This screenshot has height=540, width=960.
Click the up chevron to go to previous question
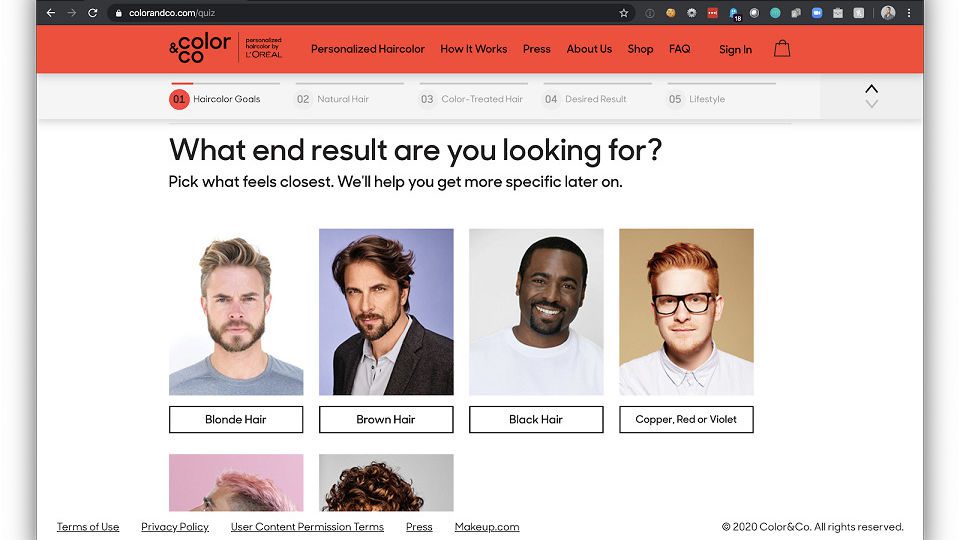click(x=871, y=89)
